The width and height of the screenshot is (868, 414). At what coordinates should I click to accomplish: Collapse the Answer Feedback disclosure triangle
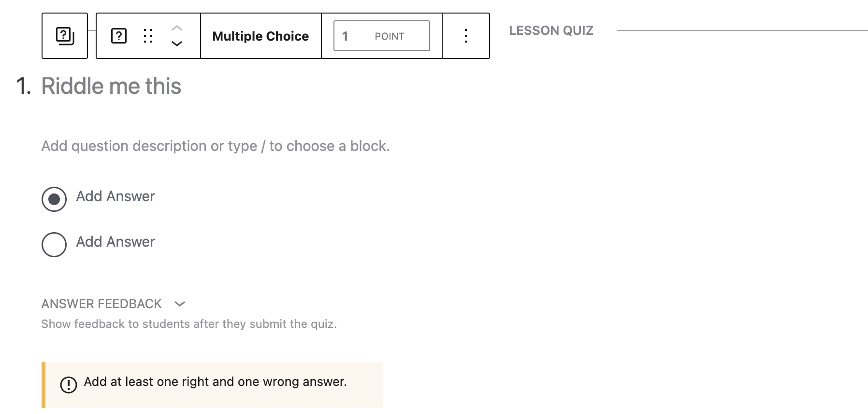[x=180, y=304]
